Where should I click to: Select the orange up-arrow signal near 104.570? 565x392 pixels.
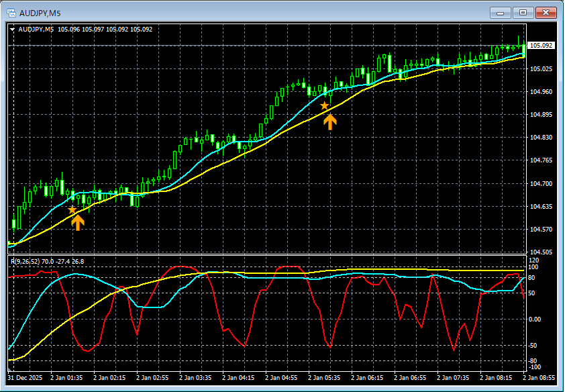pyautogui.click(x=78, y=222)
